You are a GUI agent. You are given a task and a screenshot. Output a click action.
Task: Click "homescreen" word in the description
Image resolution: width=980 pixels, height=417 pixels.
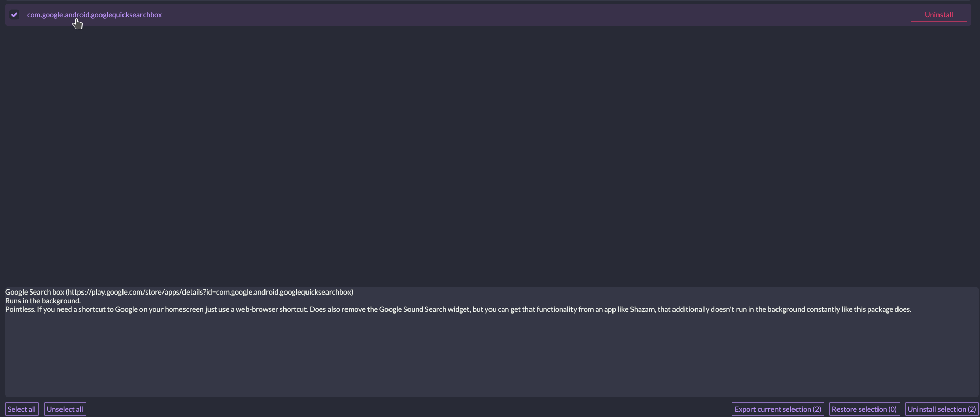184,309
